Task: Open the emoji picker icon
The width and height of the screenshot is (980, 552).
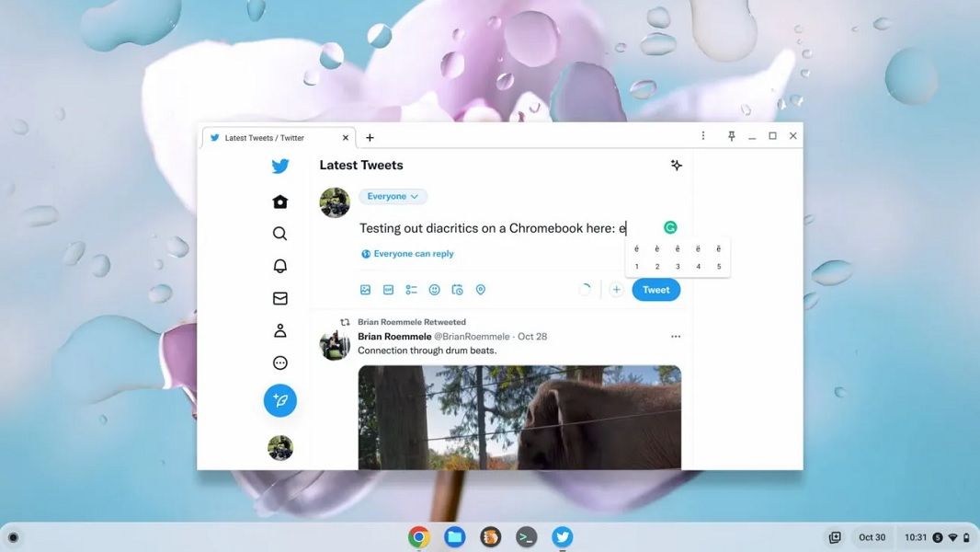Action: [434, 289]
